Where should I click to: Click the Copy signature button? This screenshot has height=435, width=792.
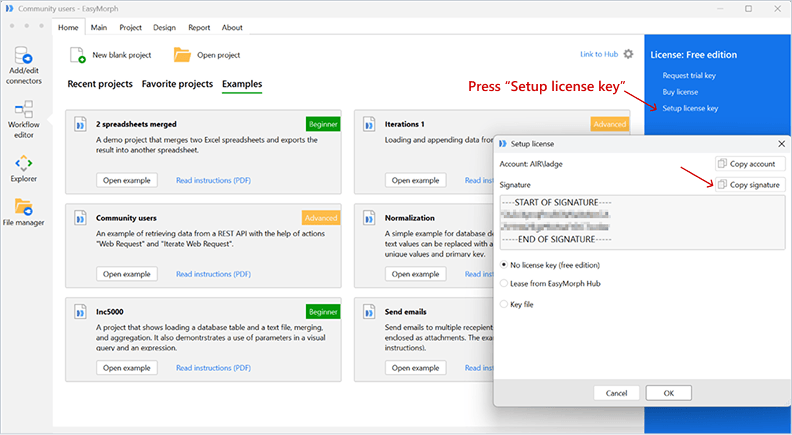pyautogui.click(x=750, y=185)
